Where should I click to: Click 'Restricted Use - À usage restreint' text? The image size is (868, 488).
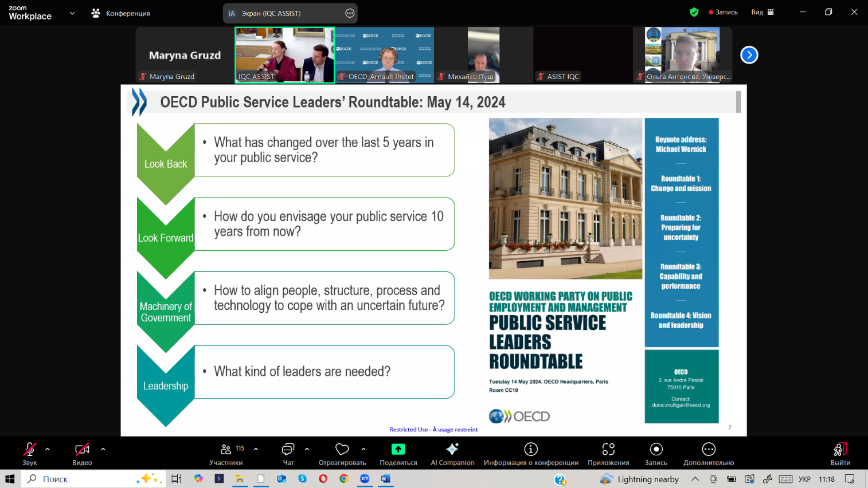(433, 430)
